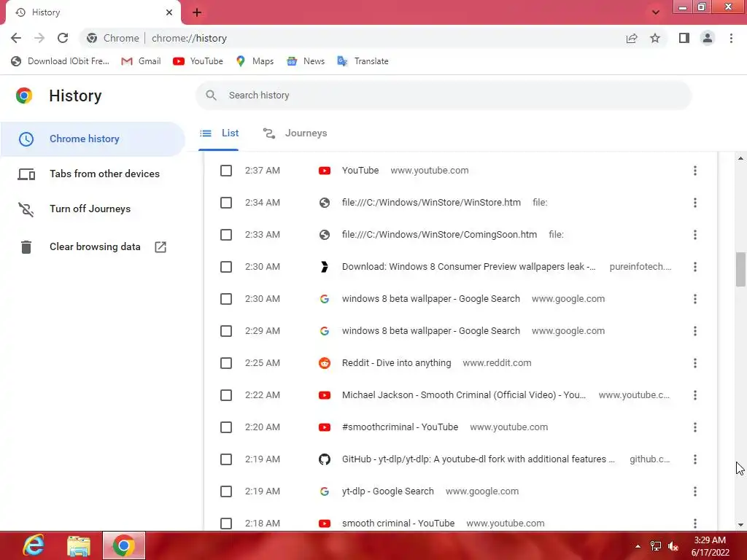747x560 pixels.
Task: Open tab search chevron in title bar
Action: [656, 12]
